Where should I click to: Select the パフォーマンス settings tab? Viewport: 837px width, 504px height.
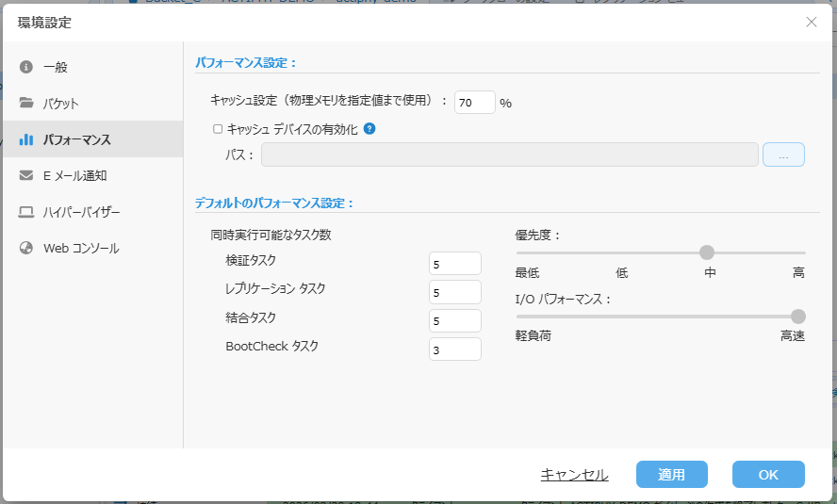coord(93,139)
